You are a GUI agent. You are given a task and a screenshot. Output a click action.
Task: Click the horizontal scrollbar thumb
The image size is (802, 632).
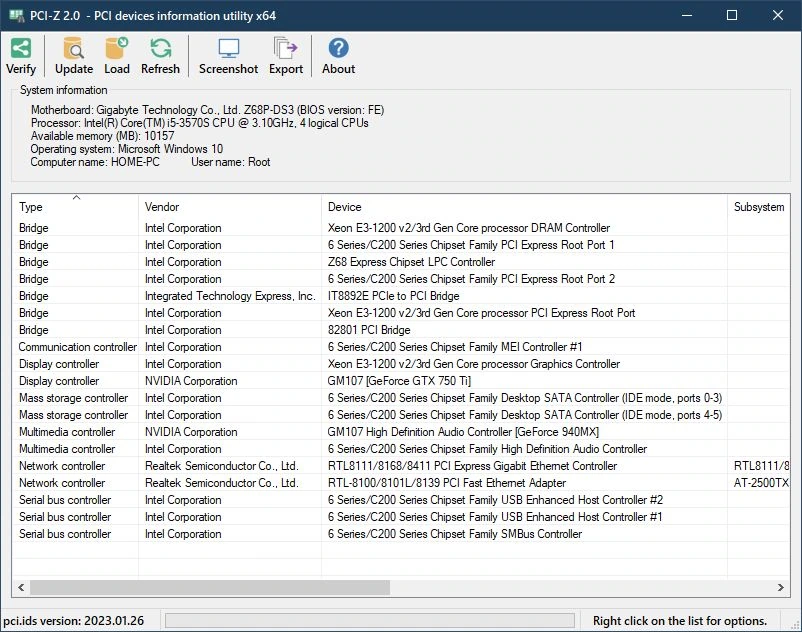(210, 588)
